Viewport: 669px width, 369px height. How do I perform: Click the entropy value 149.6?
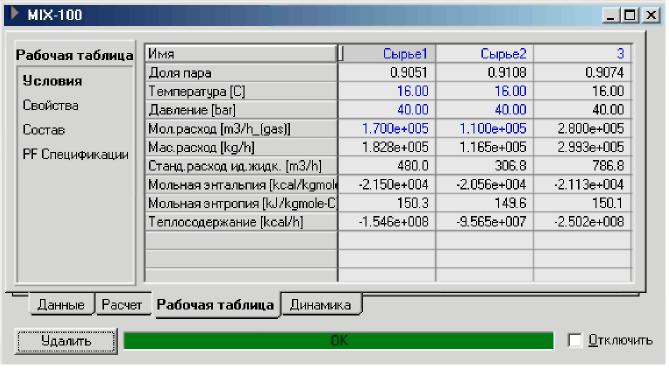[485, 203]
